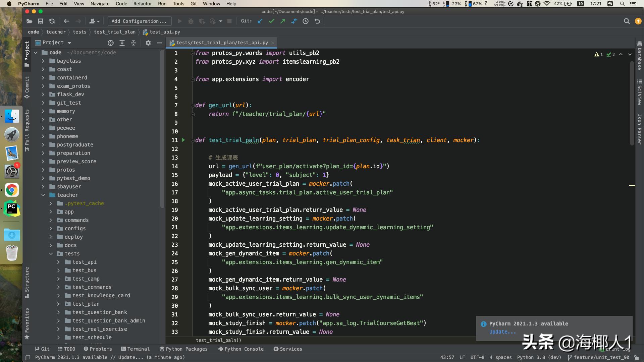
Task: Toggle the Project tool window stripe button
Action: pos(27,54)
